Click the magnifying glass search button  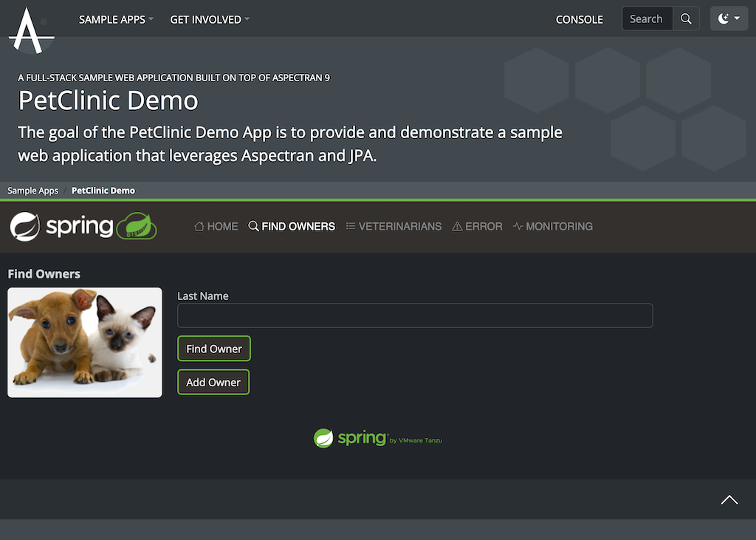coord(686,18)
